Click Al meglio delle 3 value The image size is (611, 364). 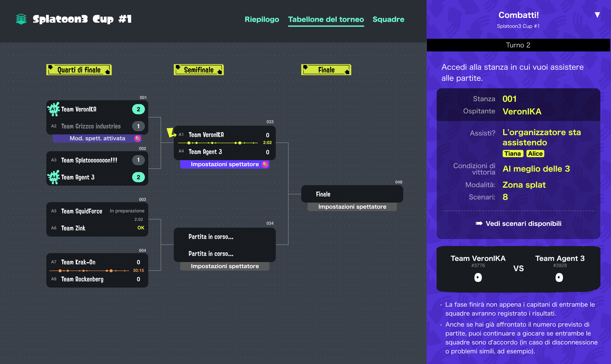tap(536, 169)
